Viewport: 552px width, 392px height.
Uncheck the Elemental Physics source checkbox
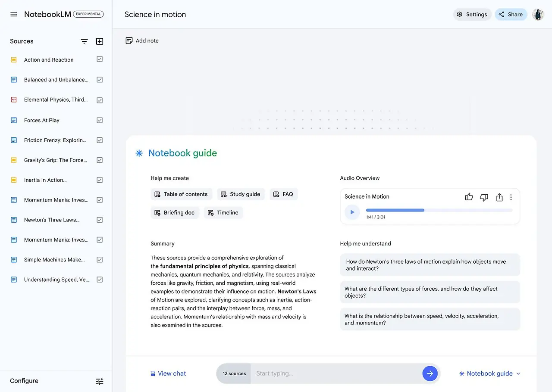(100, 100)
